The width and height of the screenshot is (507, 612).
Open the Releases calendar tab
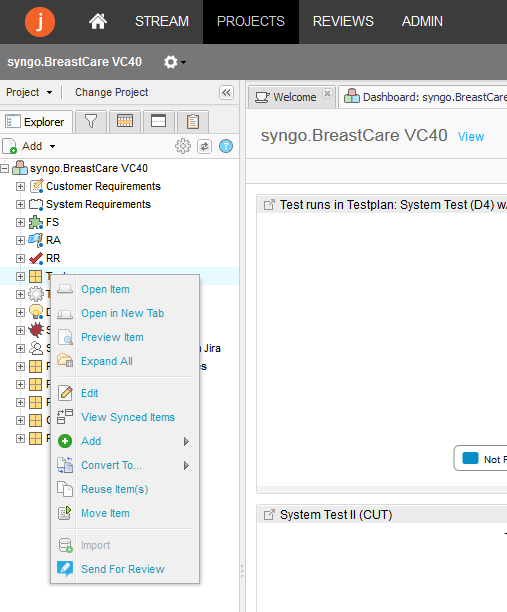click(125, 121)
